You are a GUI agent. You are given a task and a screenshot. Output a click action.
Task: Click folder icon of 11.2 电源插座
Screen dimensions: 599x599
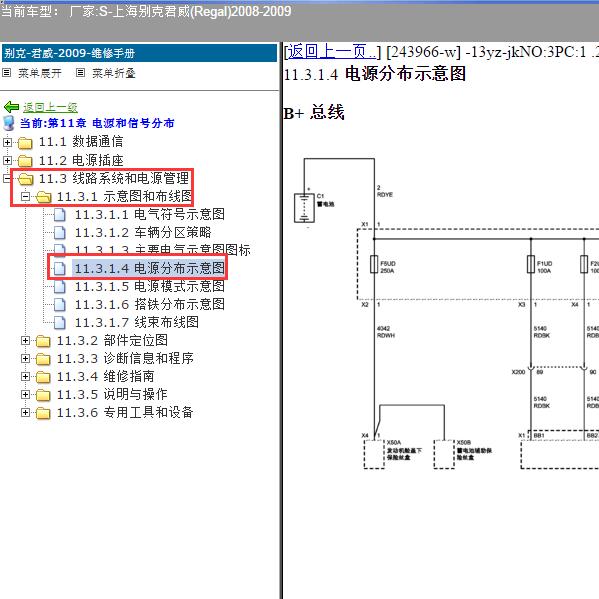click(x=25, y=161)
